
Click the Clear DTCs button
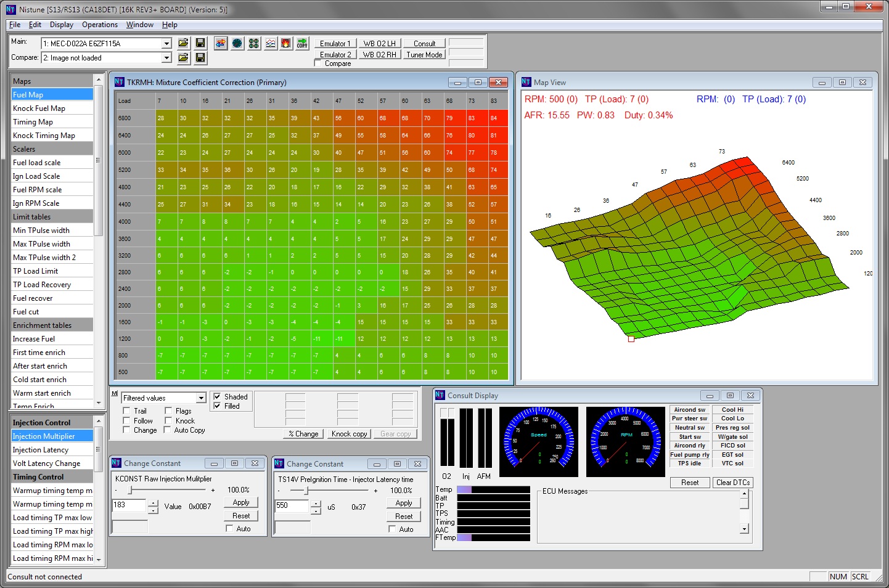pos(733,482)
